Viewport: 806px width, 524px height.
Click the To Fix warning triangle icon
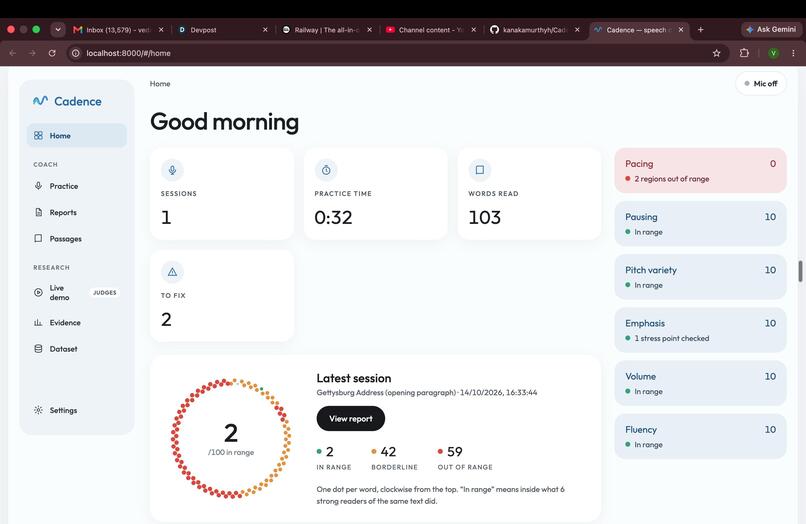coord(172,272)
